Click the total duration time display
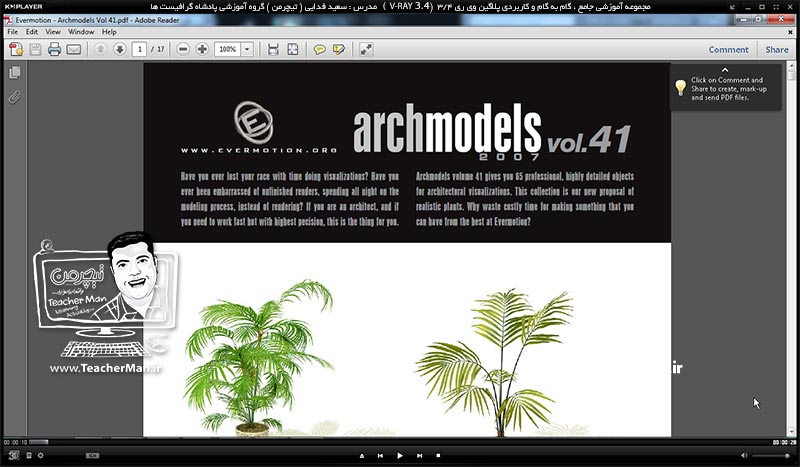Screen dimensions: 800x467 784,442
